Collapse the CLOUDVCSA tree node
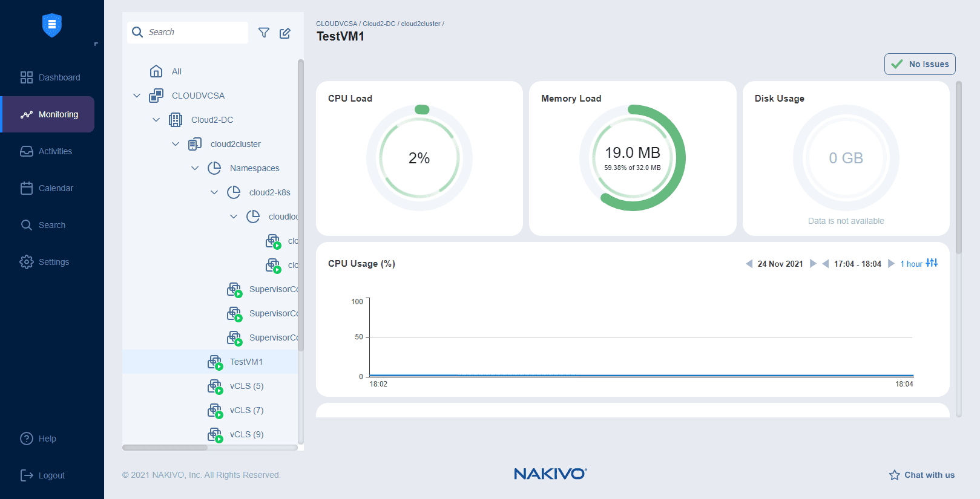This screenshot has height=499, width=980. click(137, 96)
